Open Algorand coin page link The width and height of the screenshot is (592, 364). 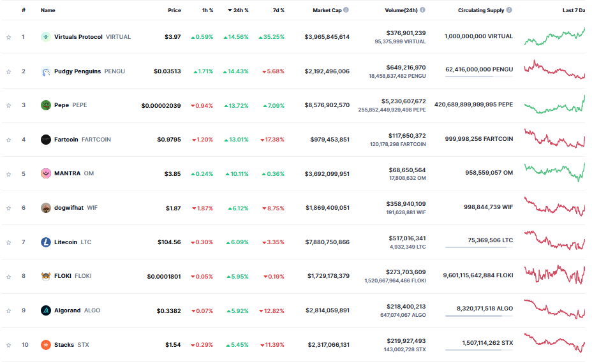tap(67, 310)
